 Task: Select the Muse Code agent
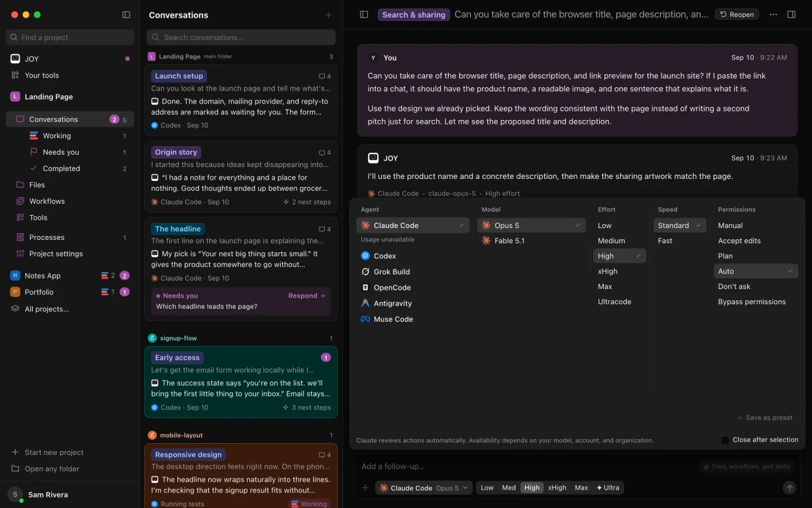tap(413, 319)
